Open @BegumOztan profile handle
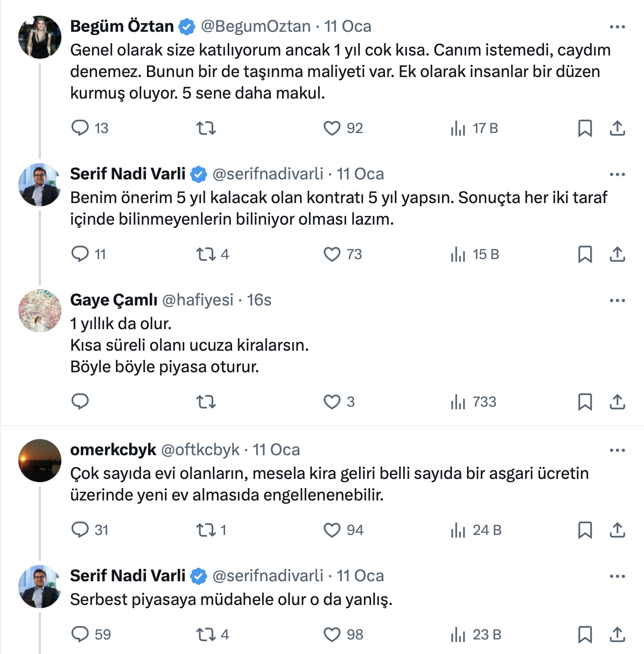644x654 pixels. click(x=256, y=26)
